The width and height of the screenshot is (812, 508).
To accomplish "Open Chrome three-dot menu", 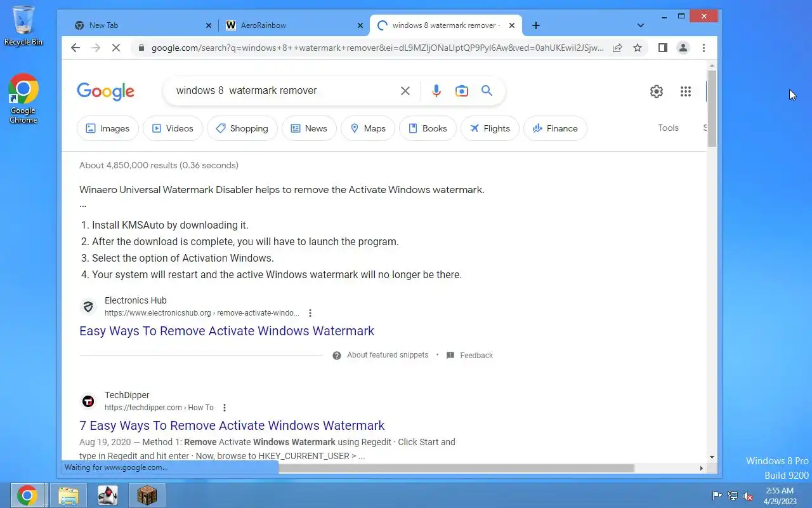I will [x=704, y=48].
